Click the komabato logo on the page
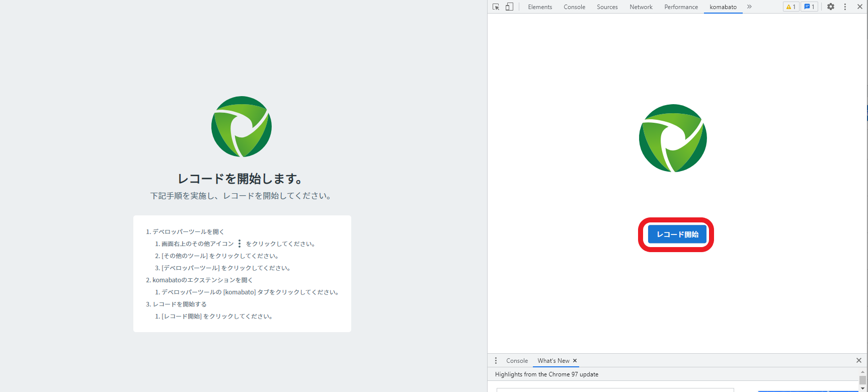The height and width of the screenshot is (392, 868). pyautogui.click(x=242, y=127)
